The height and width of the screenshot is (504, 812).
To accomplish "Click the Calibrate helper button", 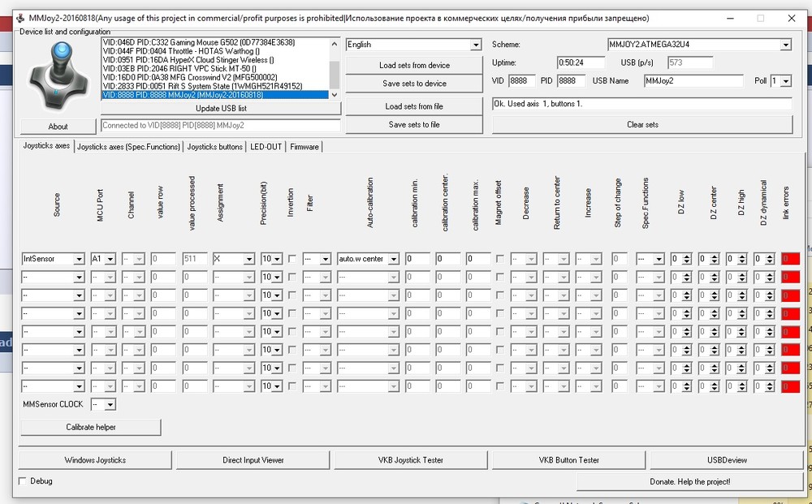I will click(x=91, y=427).
